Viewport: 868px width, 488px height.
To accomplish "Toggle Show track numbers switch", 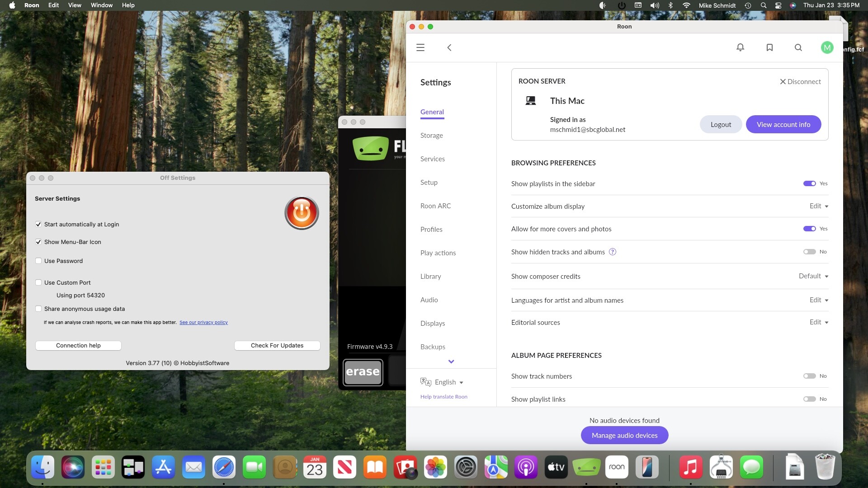I will [809, 376].
